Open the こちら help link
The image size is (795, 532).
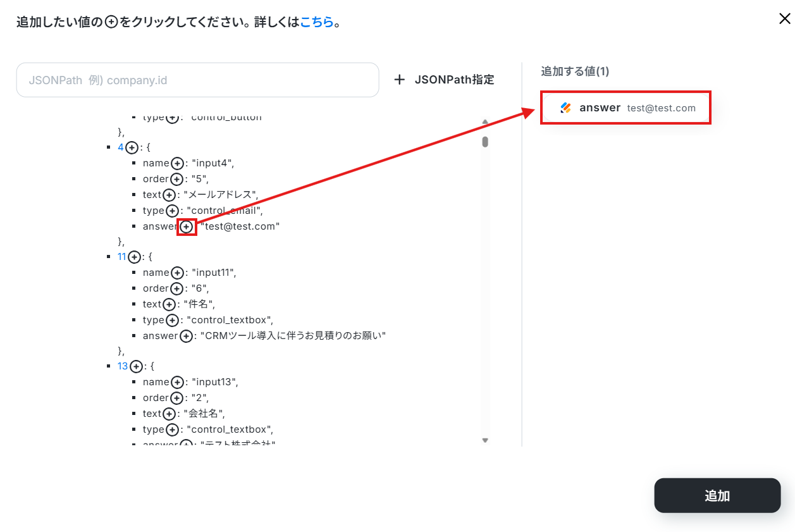tap(317, 22)
